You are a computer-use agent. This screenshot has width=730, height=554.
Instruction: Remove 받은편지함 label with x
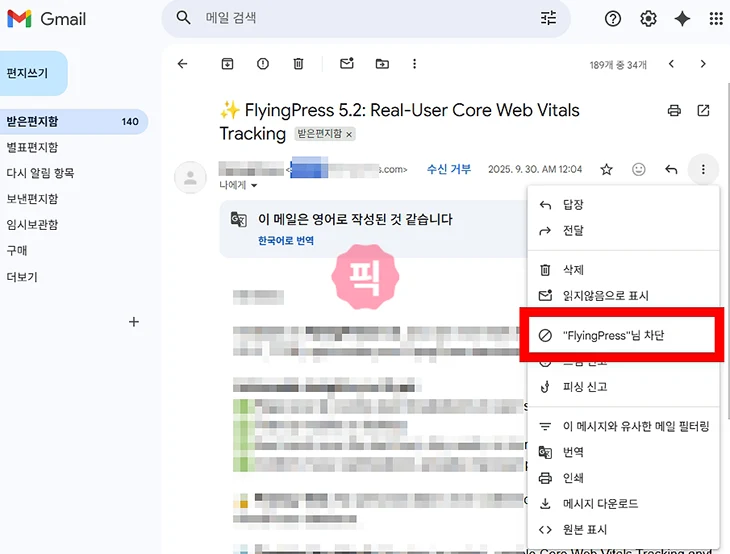click(x=349, y=135)
